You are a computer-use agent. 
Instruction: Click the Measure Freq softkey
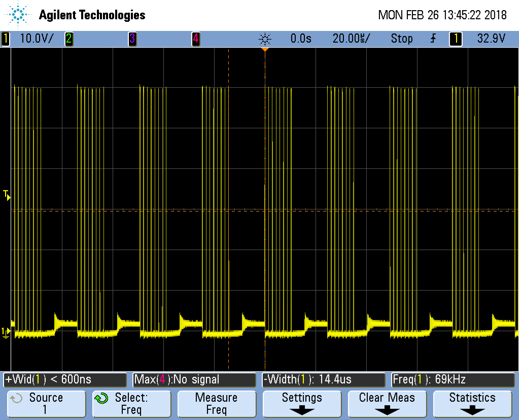pyautogui.click(x=217, y=404)
